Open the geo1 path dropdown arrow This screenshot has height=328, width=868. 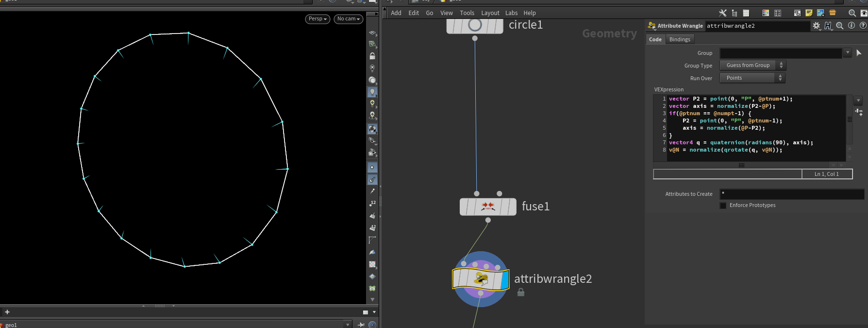[x=348, y=325]
